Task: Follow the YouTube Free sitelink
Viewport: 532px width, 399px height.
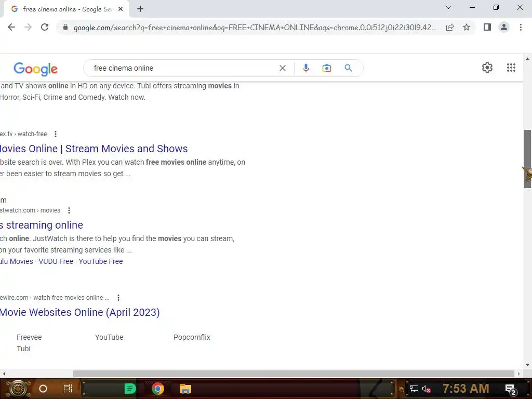Action: [101, 261]
